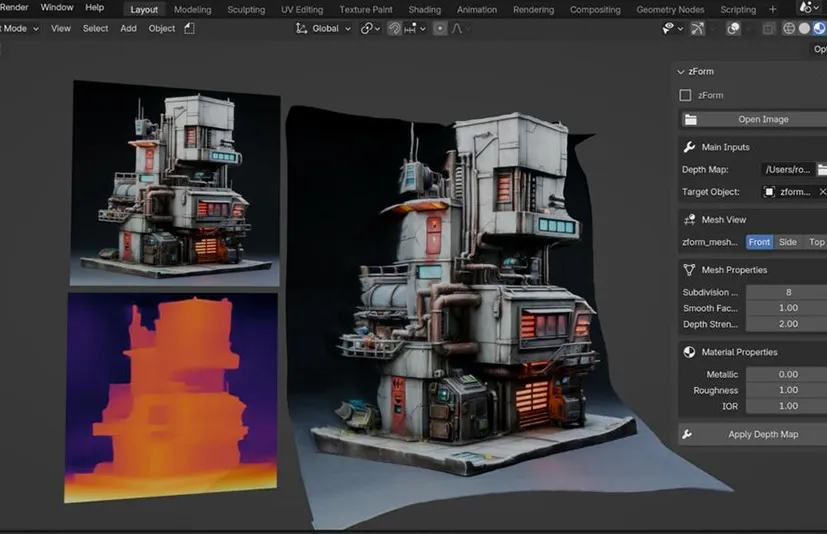Open the viewport Object menu
This screenshot has height=534, width=827.
161,28
